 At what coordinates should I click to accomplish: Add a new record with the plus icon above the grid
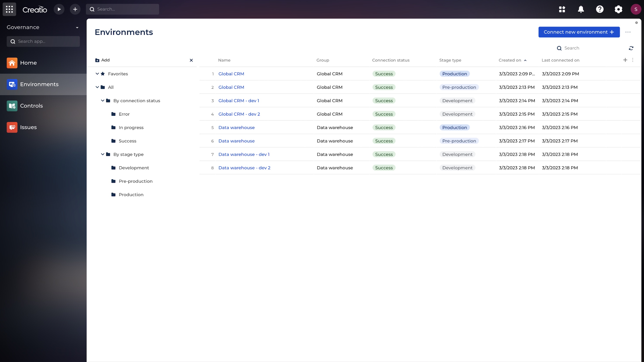625,60
